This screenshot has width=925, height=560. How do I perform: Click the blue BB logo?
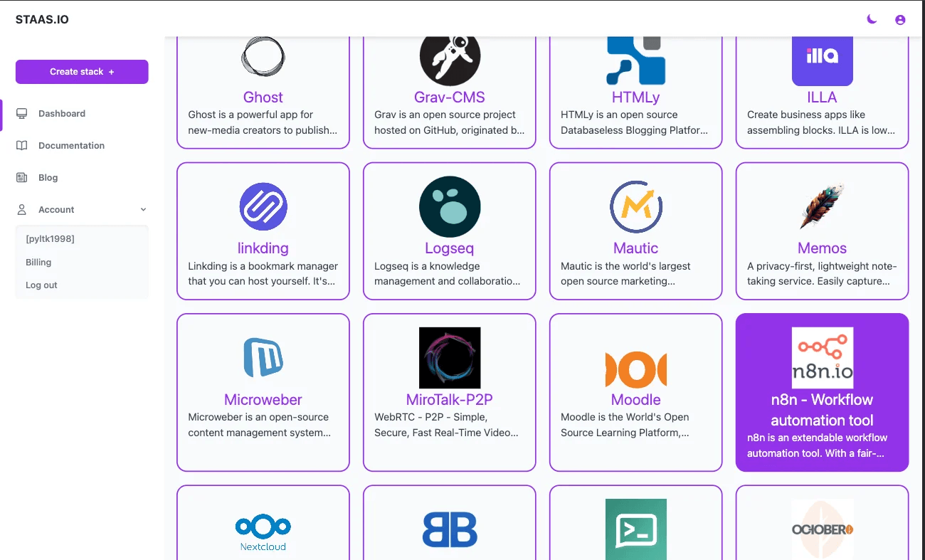pyautogui.click(x=450, y=530)
